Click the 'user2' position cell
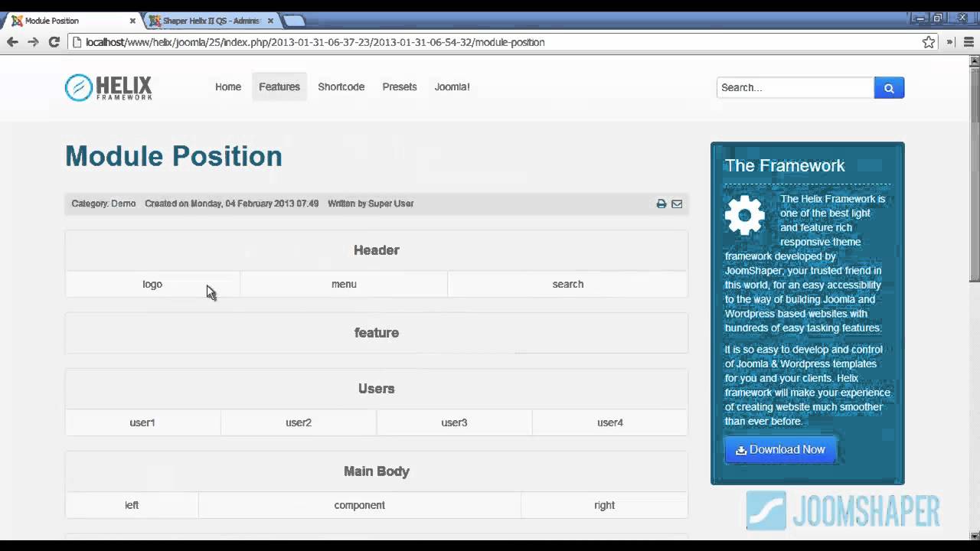The image size is (980, 551). [299, 422]
